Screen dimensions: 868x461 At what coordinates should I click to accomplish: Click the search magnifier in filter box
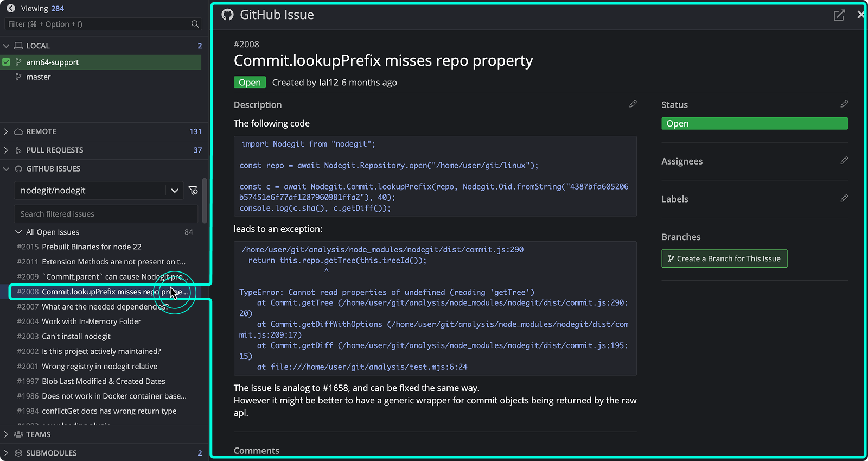click(195, 24)
